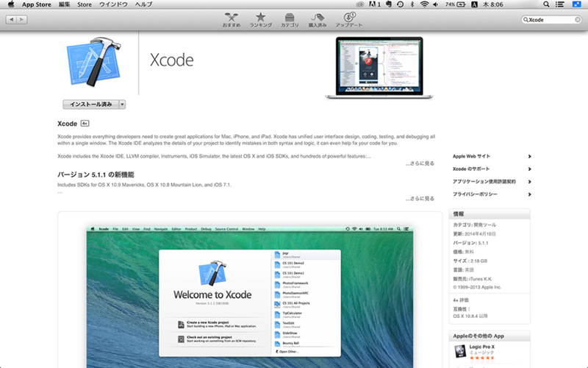Click the magnifier icon in search field

526,20
